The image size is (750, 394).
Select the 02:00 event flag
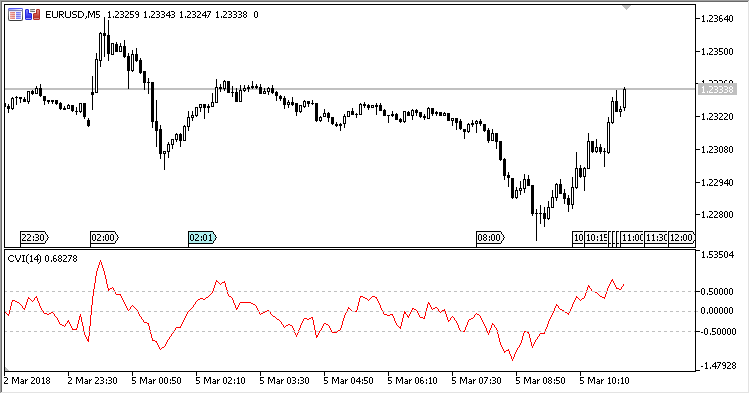click(104, 238)
